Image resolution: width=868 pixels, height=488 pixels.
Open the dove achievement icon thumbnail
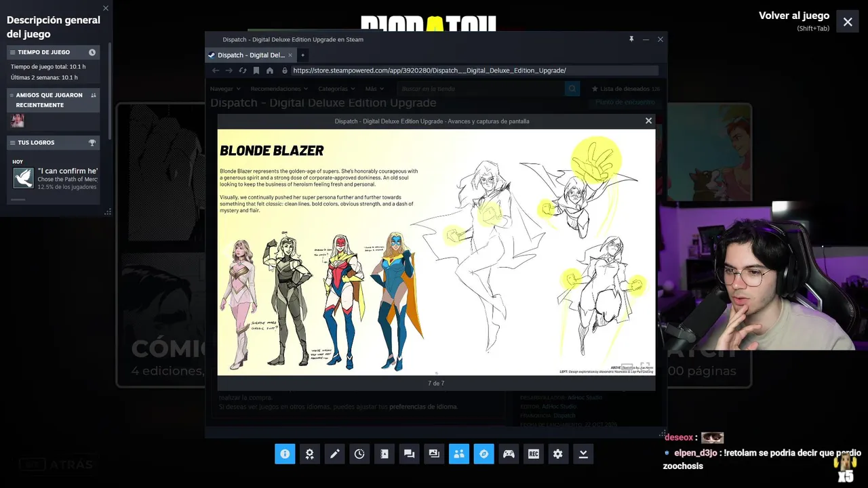click(24, 178)
